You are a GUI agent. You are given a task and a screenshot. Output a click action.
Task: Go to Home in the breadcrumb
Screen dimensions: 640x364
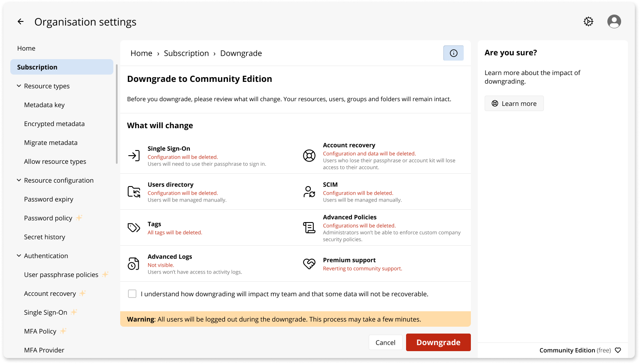(141, 53)
